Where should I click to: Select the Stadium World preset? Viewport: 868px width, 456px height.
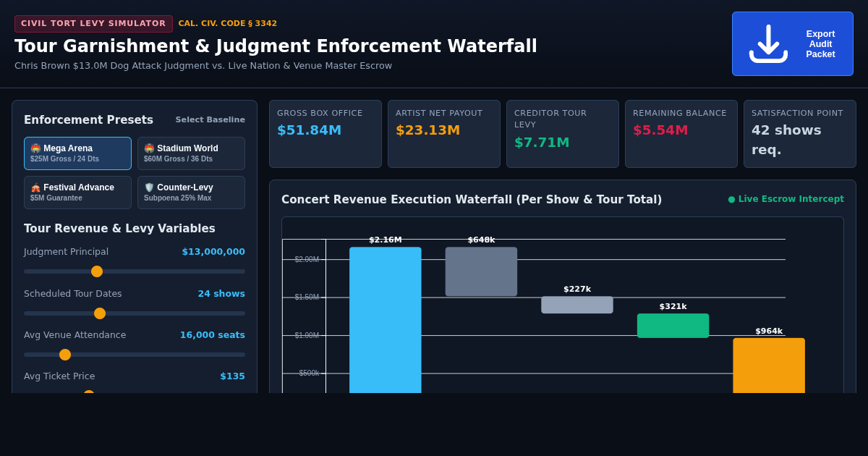[x=191, y=153]
